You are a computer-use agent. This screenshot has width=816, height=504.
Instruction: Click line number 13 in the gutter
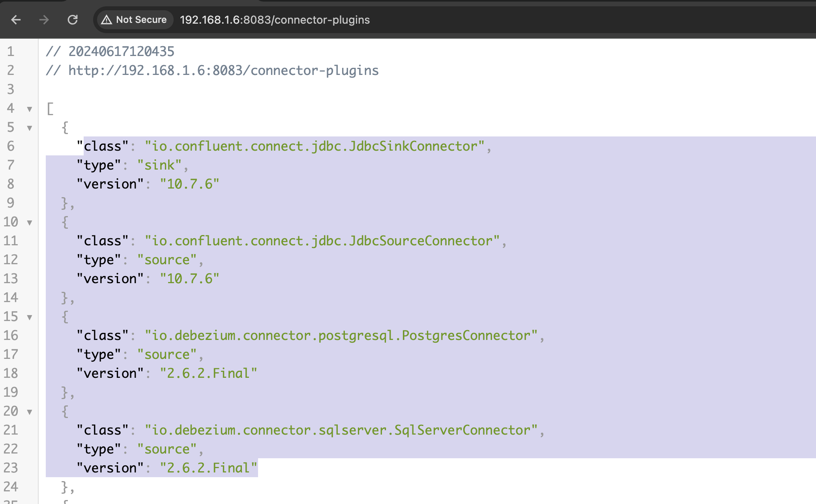pos(11,279)
